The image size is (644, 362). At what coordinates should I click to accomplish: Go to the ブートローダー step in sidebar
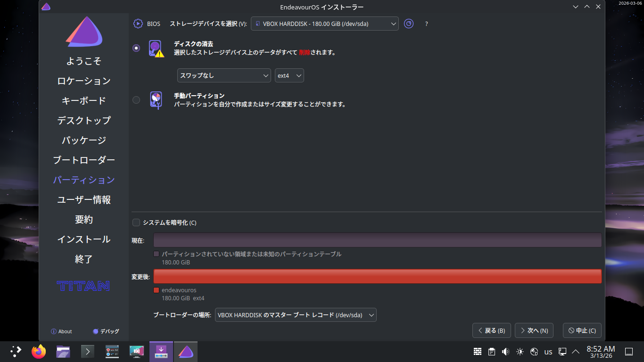click(x=84, y=160)
